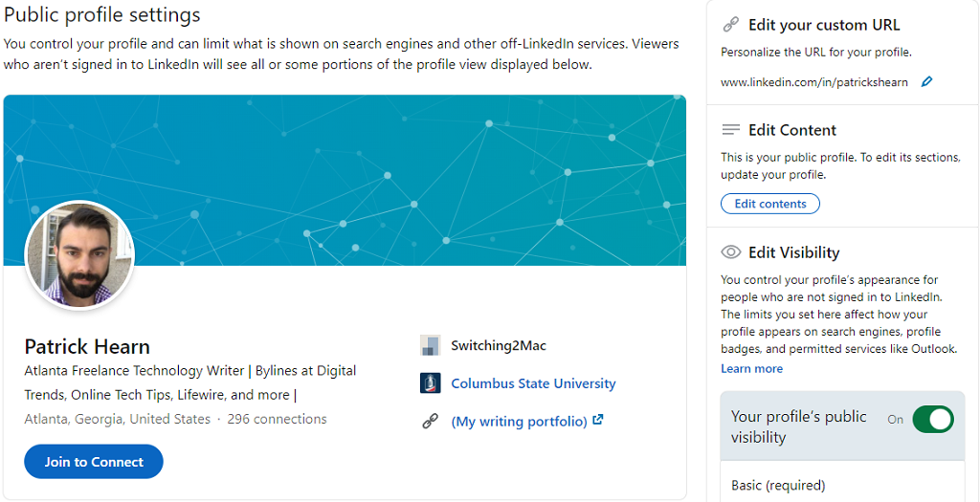Open the Learn more link
The width and height of the screenshot is (980, 502).
pyautogui.click(x=751, y=369)
